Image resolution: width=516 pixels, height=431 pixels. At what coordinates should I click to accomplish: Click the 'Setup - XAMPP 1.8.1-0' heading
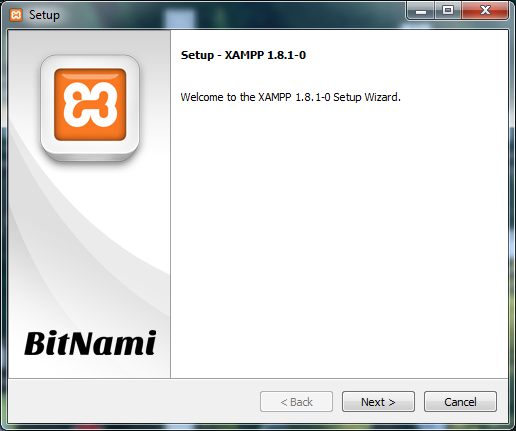point(243,55)
